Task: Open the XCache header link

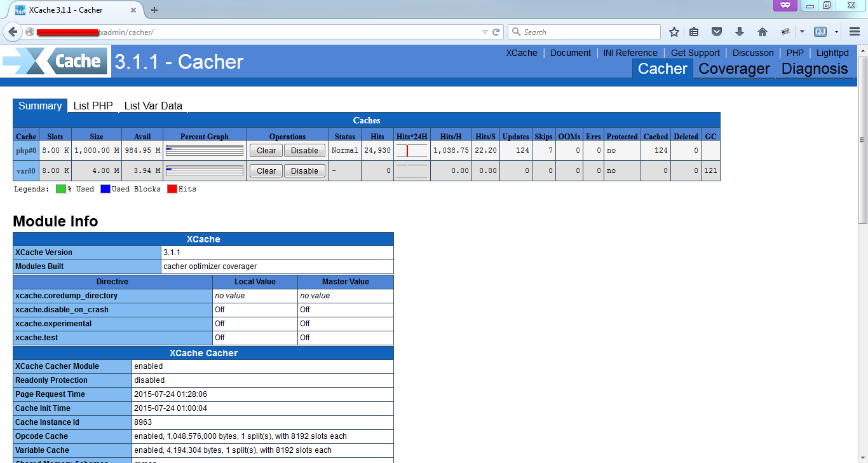Action: click(x=522, y=53)
